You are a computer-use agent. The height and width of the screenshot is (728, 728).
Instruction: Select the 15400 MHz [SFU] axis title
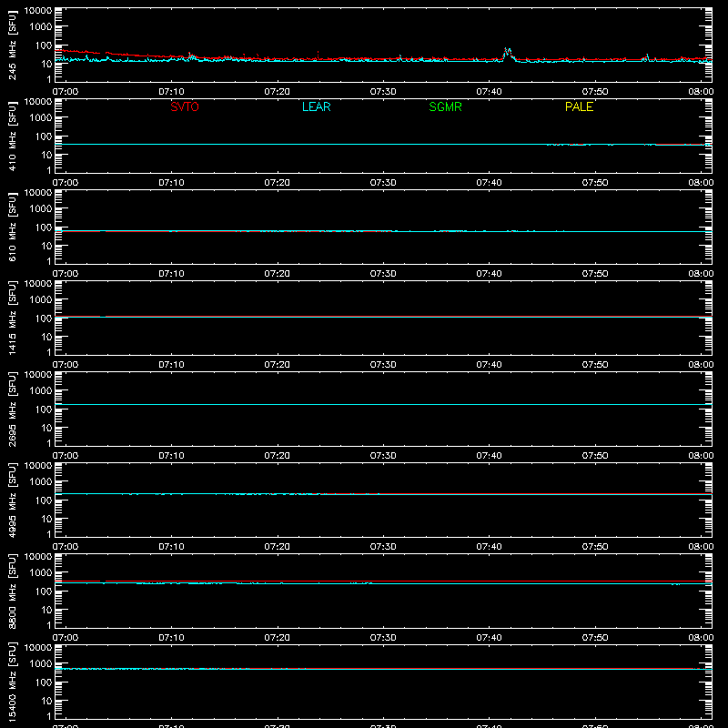pos(13,682)
